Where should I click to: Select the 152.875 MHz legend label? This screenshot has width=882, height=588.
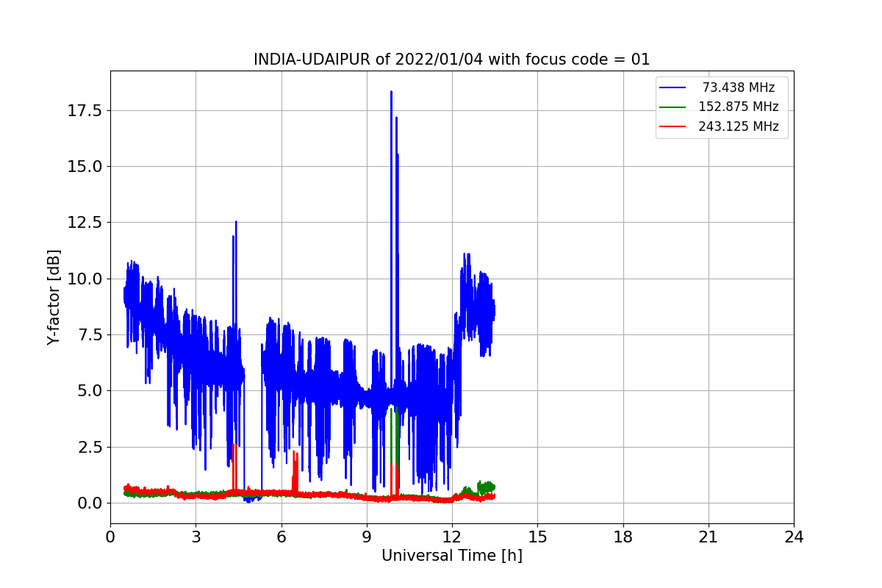point(739,107)
